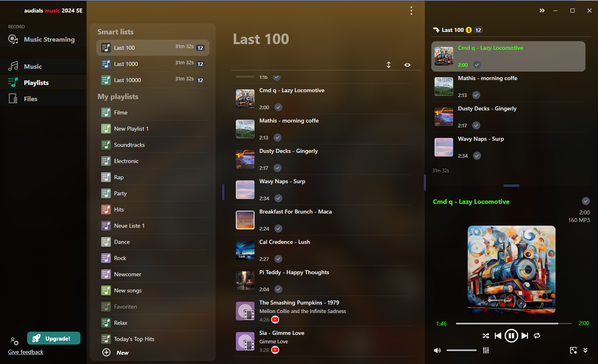Open the Favoriten playlist

tap(153, 307)
